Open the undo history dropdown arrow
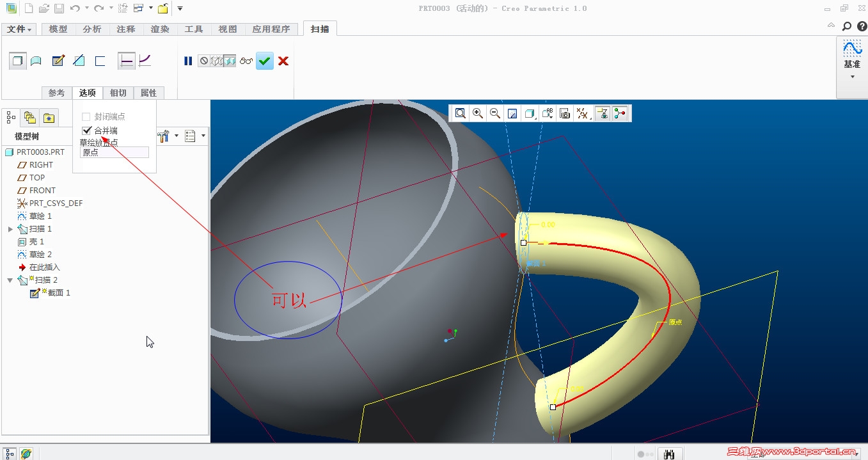The width and height of the screenshot is (868, 460). [86, 8]
